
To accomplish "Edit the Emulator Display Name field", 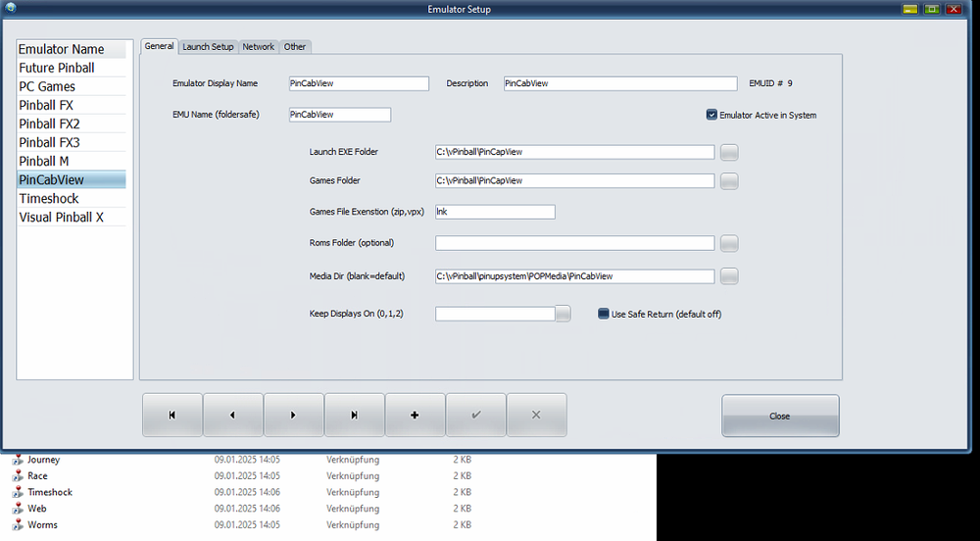I will [359, 83].
